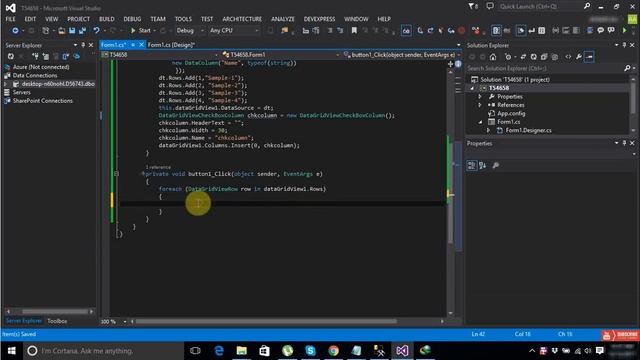Close the Form1.cs editor tab
The height and width of the screenshot is (360, 640).
coord(141,45)
